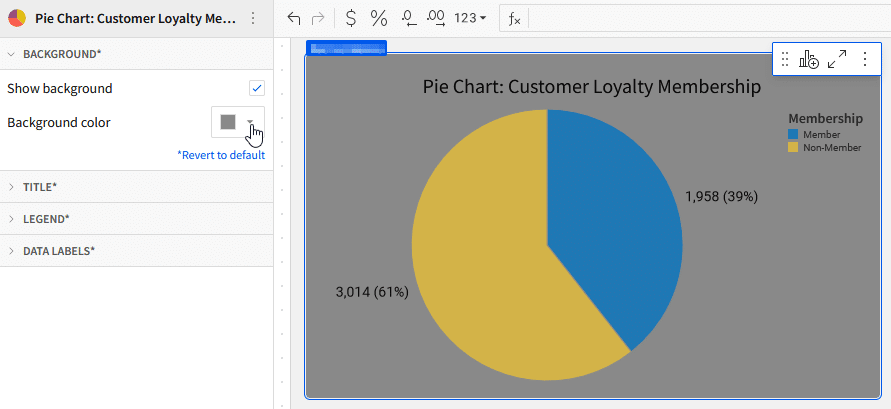This screenshot has width=891, height=409.
Task: Decrease decimal places in the toolbar
Action: tap(408, 18)
